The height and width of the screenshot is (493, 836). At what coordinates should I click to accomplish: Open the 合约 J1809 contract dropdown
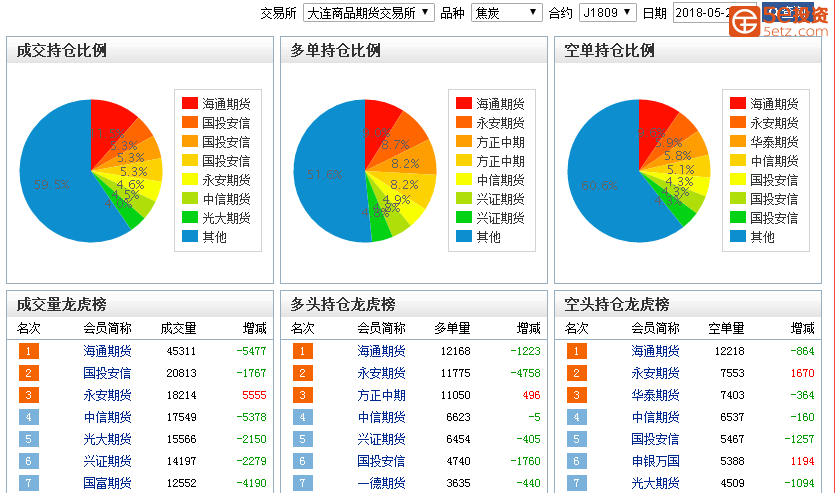coord(607,13)
